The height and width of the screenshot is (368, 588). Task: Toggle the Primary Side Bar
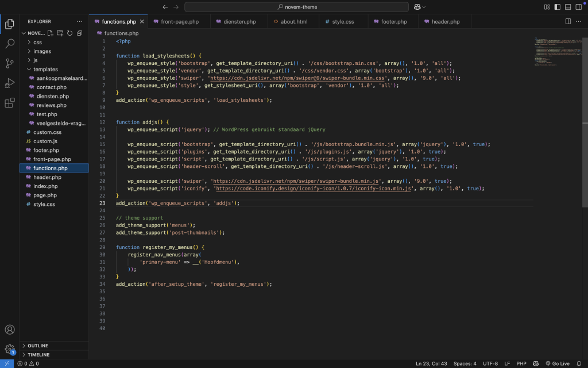pos(557,7)
